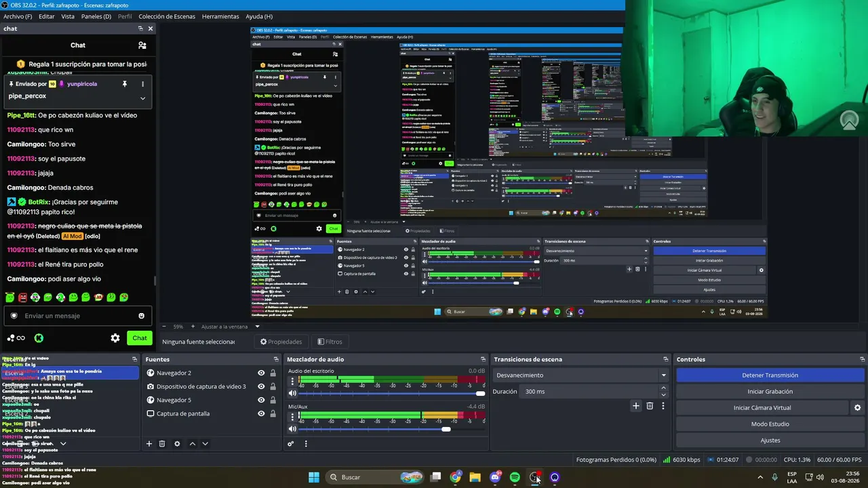Add a scene transition with plus icon

click(x=635, y=406)
